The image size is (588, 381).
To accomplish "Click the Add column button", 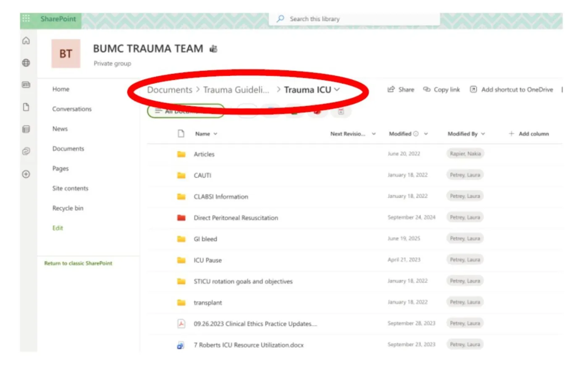I will point(528,134).
